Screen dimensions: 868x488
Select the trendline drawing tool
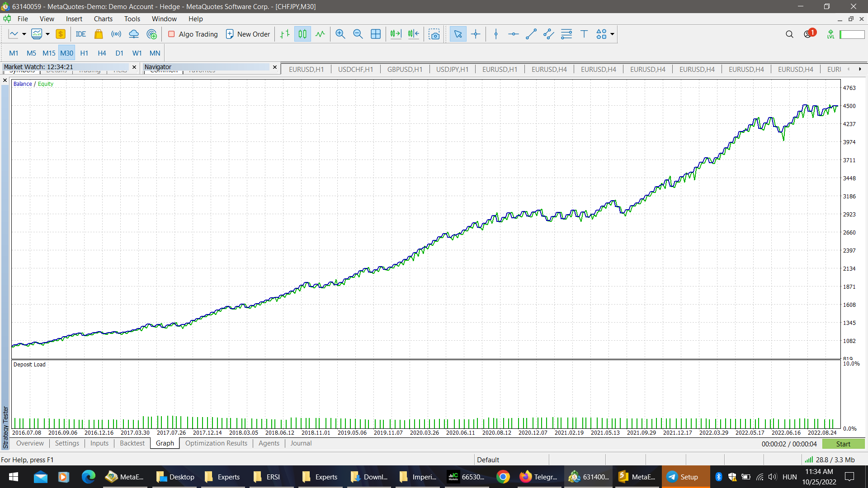(x=531, y=34)
